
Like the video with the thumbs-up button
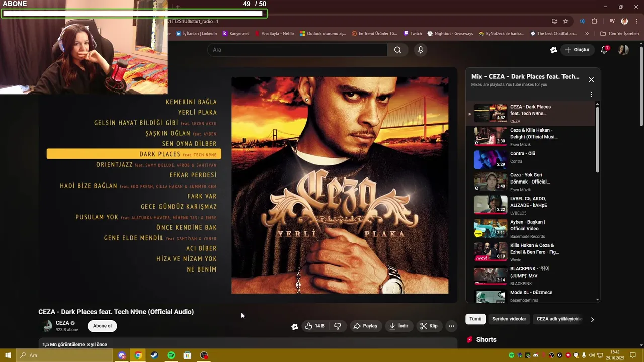coord(315,326)
